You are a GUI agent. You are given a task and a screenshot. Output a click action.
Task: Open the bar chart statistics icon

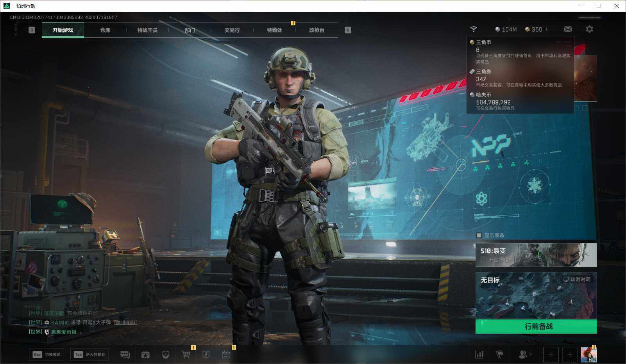(479, 355)
